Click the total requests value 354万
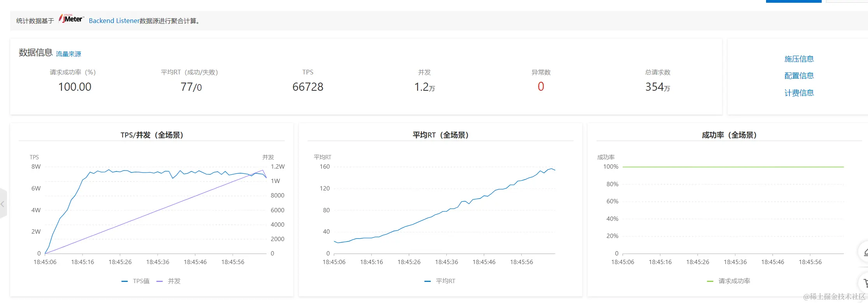The height and width of the screenshot is (303, 868). [658, 87]
